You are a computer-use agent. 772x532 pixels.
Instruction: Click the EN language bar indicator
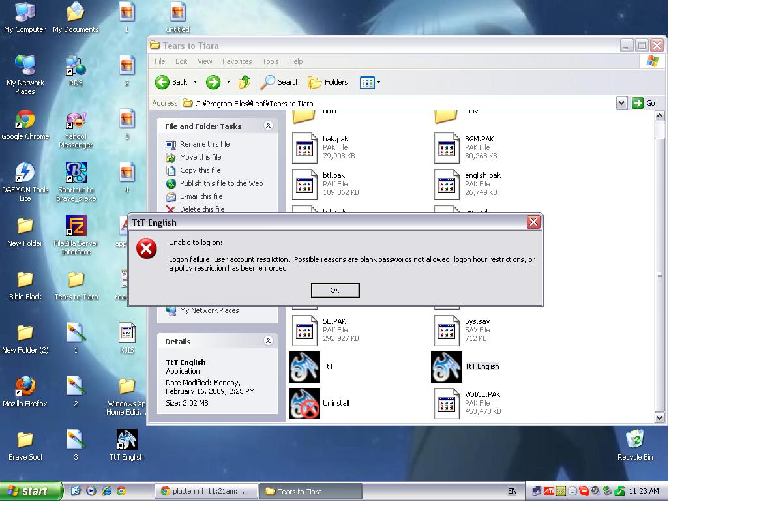pos(512,491)
